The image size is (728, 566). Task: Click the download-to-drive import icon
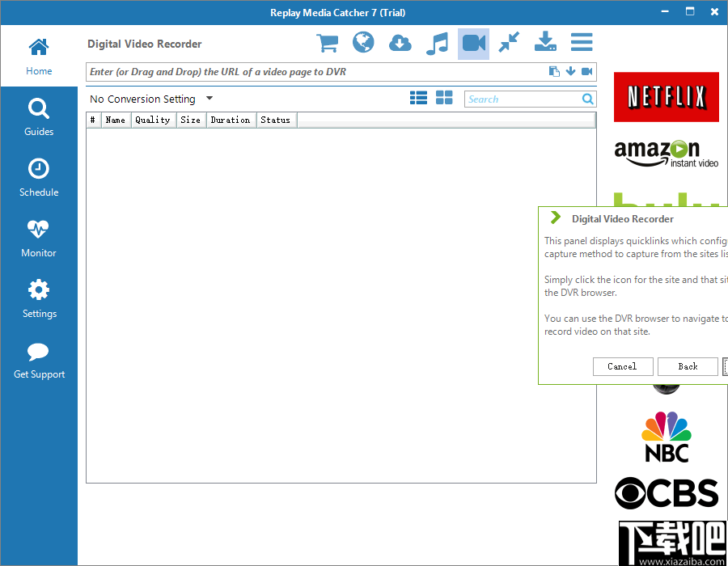[x=545, y=42]
